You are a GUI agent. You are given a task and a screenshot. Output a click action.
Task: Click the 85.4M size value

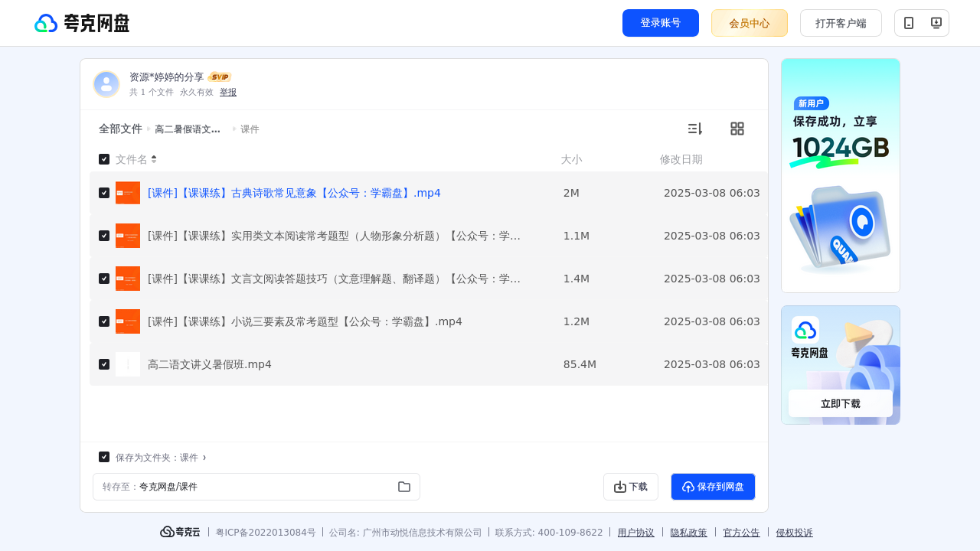[580, 364]
